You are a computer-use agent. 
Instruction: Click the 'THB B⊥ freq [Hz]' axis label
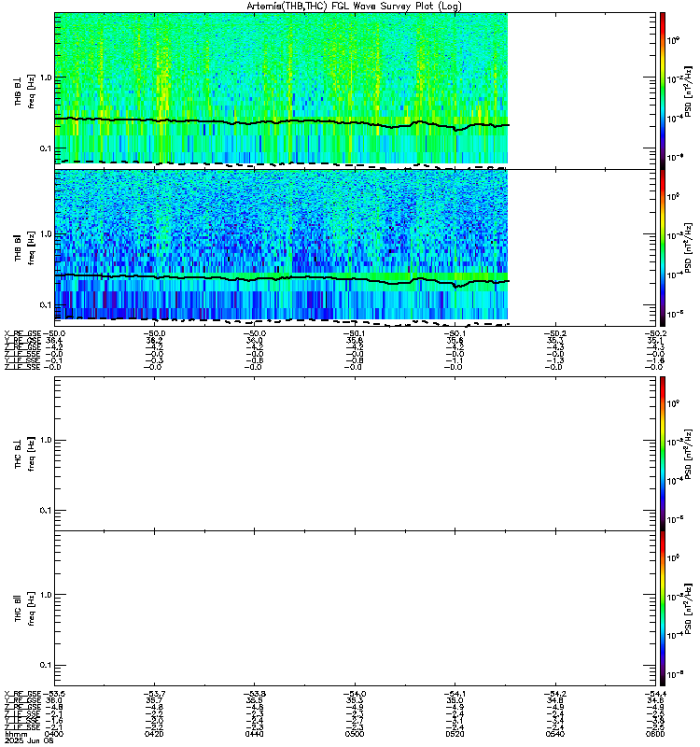[x=24, y=91]
